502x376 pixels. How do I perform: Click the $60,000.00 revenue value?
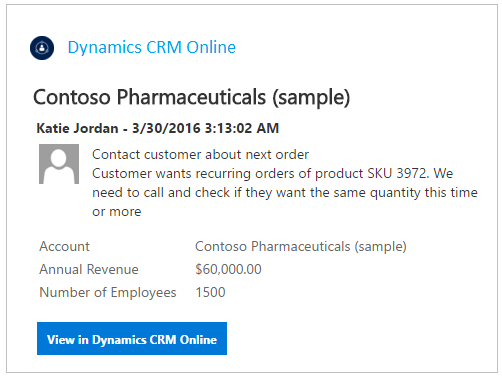(228, 269)
